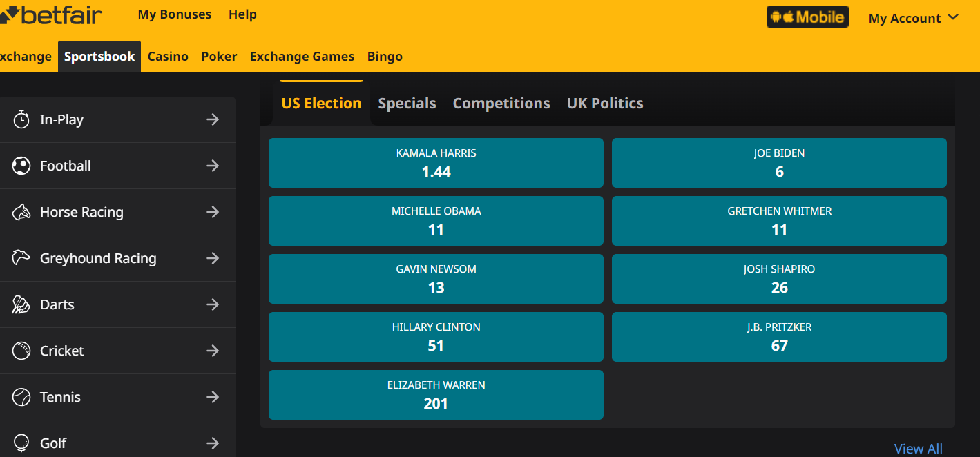
Task: Expand Horse Racing with its arrow
Action: coord(213,212)
